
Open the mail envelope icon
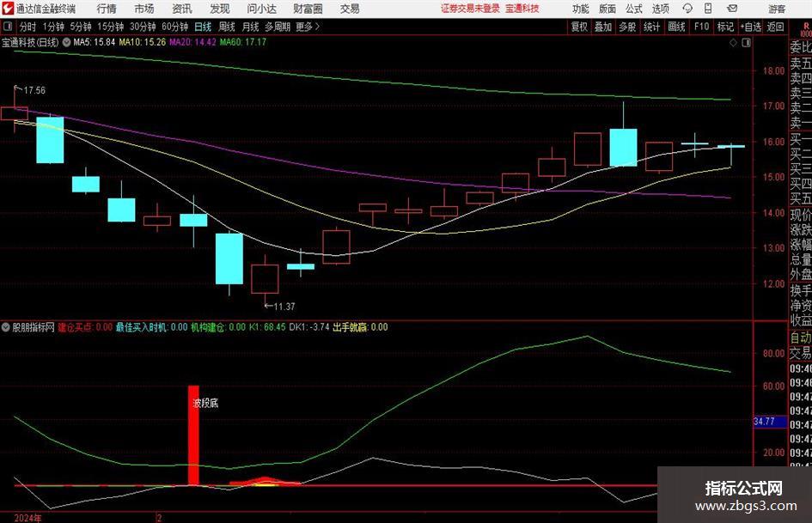tap(732, 9)
